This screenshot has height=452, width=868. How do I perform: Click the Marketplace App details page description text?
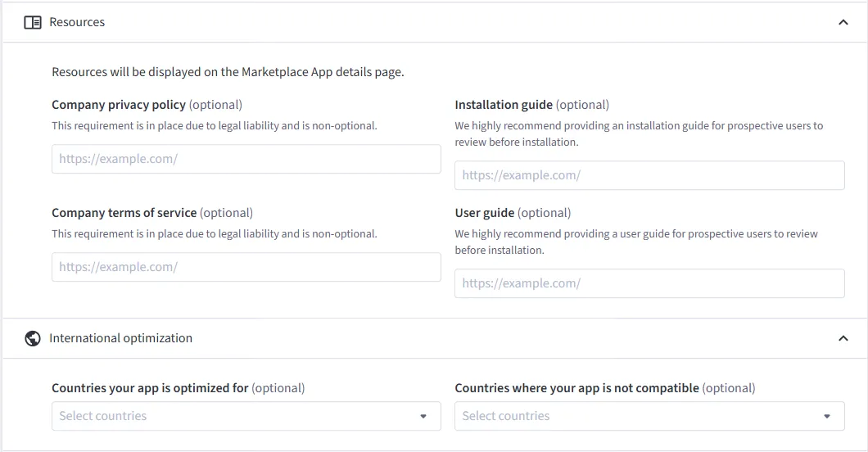click(228, 72)
